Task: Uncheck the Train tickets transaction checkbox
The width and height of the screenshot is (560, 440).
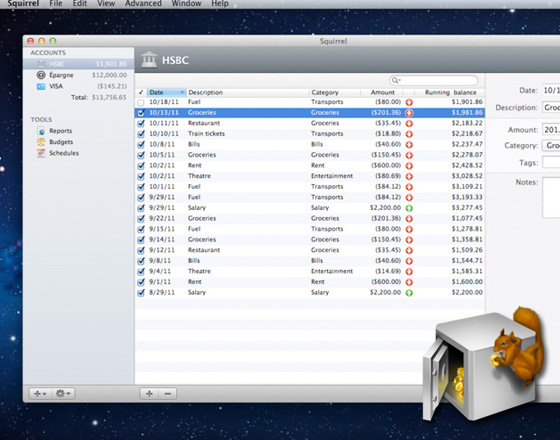Action: [141, 134]
